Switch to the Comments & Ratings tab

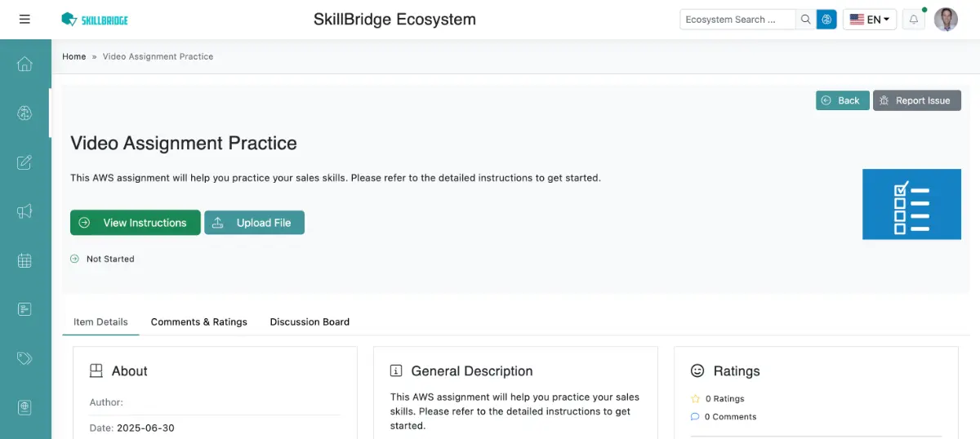198,321
